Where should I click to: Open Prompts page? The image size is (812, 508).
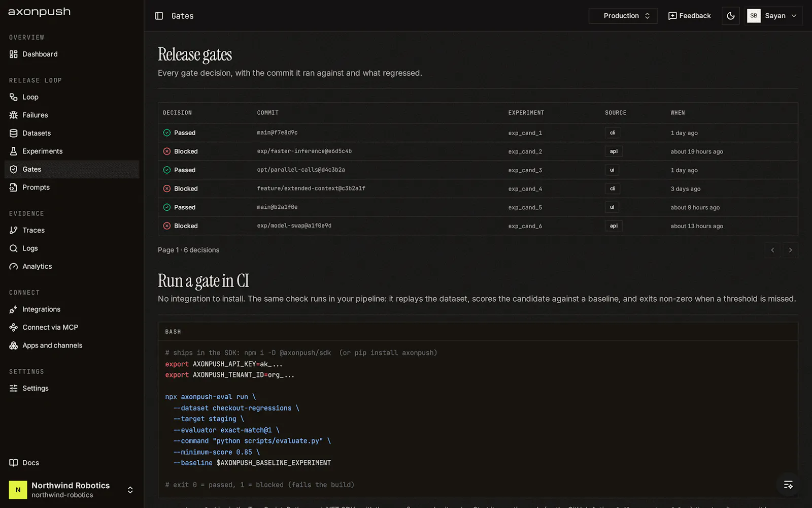click(x=72, y=187)
